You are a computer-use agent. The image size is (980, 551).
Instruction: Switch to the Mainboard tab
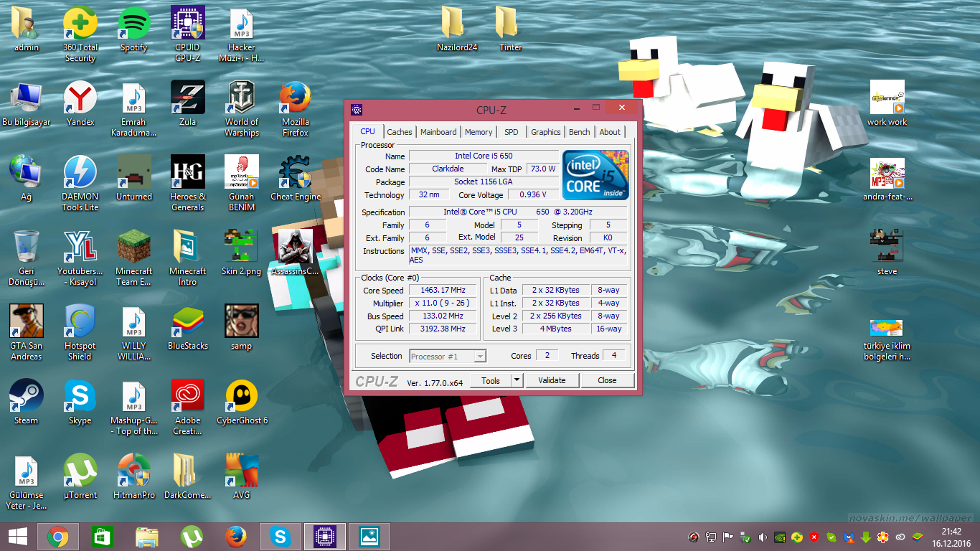pyautogui.click(x=438, y=132)
